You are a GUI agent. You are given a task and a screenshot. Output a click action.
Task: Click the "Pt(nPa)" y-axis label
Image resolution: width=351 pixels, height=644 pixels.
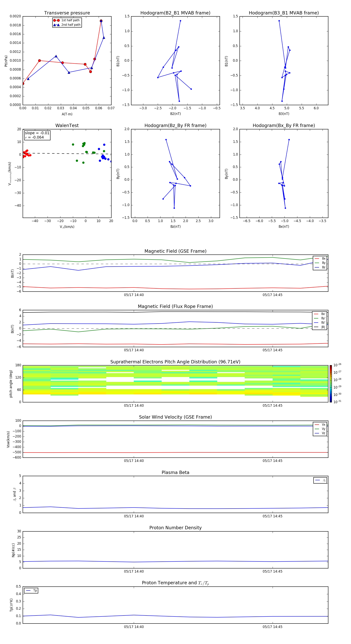(x=6, y=61)
